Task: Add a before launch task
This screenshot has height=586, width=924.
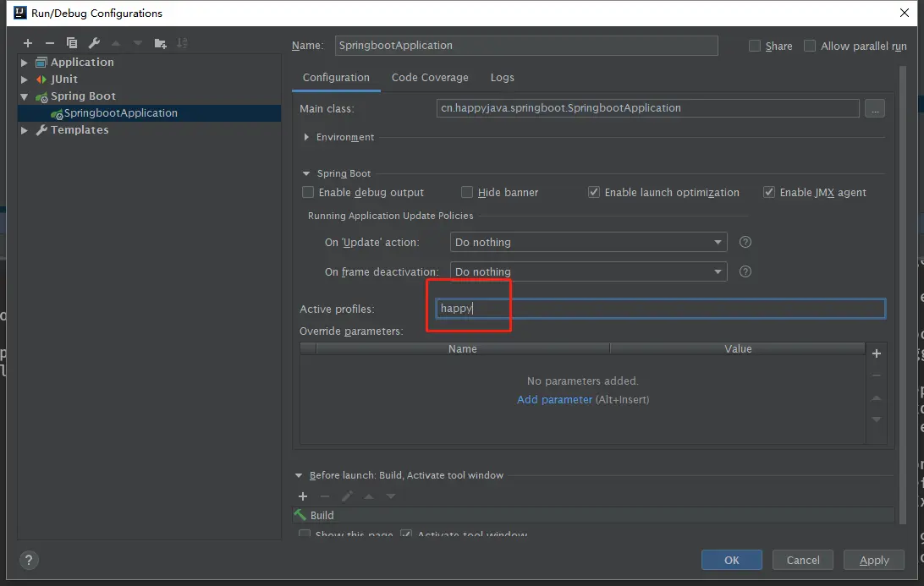Action: (x=303, y=496)
